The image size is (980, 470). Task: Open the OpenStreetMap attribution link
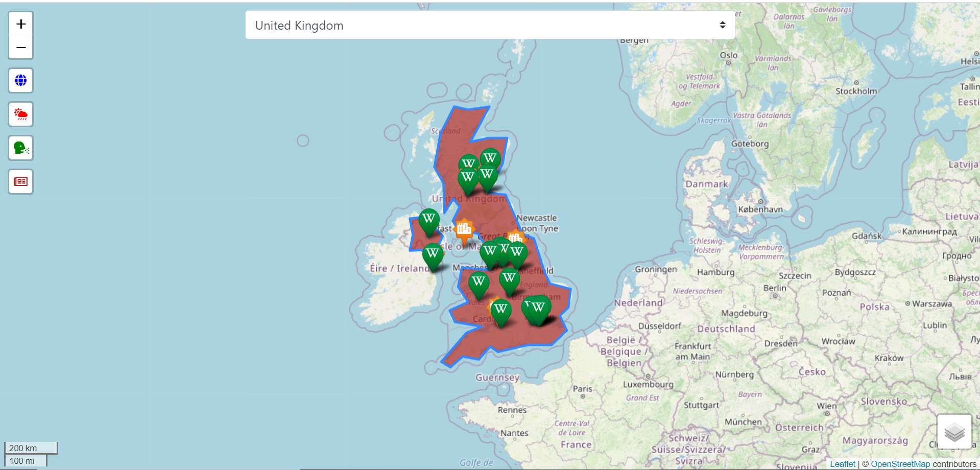tap(900, 464)
